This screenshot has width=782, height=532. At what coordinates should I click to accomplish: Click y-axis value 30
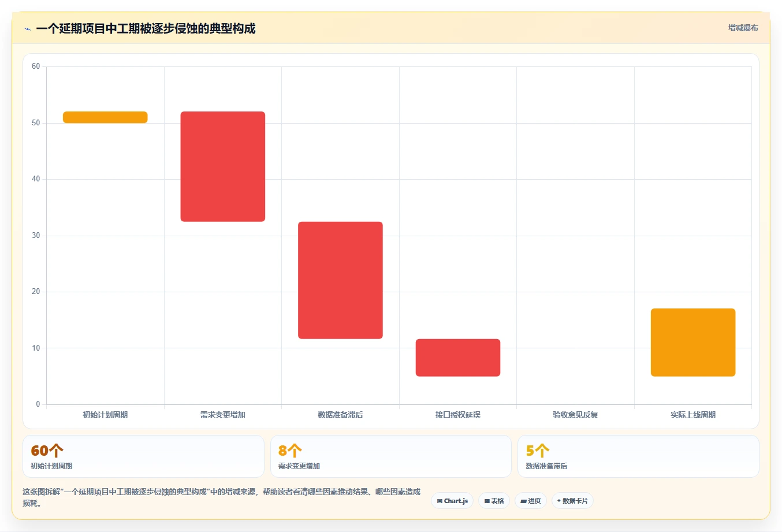pos(36,236)
